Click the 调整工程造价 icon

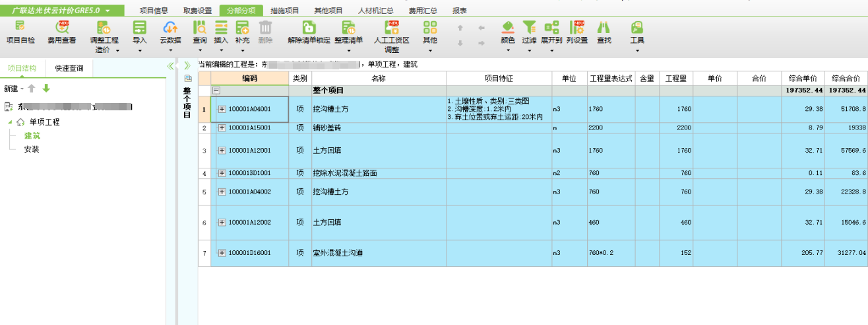coord(104,28)
